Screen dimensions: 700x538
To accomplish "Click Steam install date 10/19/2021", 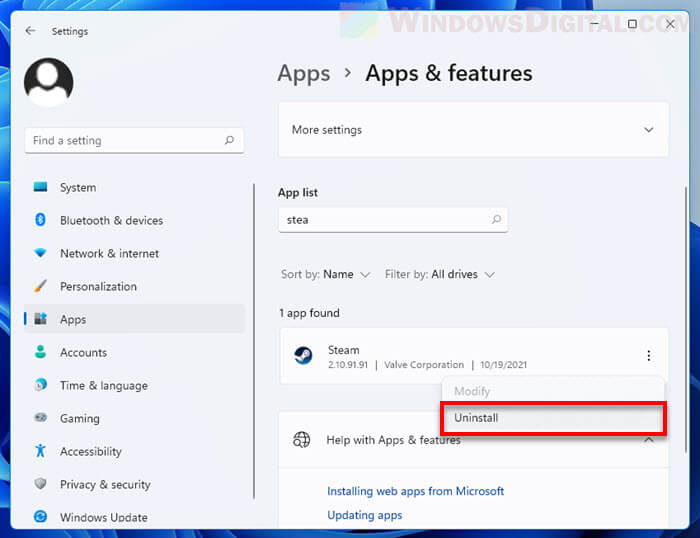I will pos(504,365).
